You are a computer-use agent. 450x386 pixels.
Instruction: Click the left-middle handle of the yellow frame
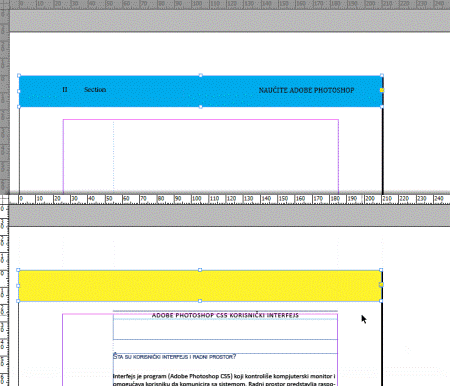tap(18, 286)
